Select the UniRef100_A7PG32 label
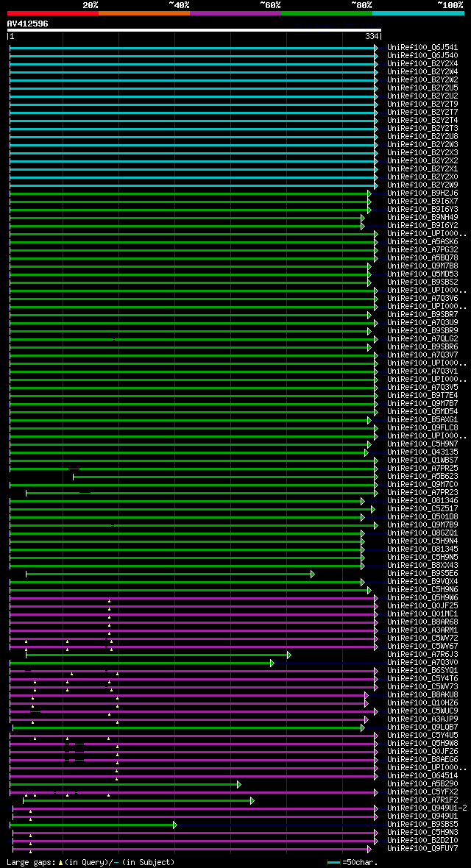 422,249
